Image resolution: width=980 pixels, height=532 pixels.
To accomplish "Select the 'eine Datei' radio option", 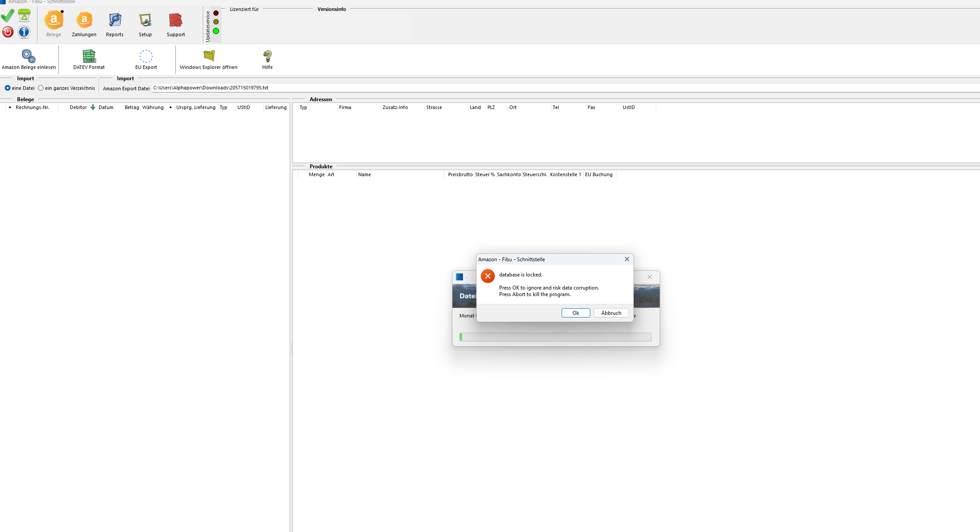I will point(7,88).
